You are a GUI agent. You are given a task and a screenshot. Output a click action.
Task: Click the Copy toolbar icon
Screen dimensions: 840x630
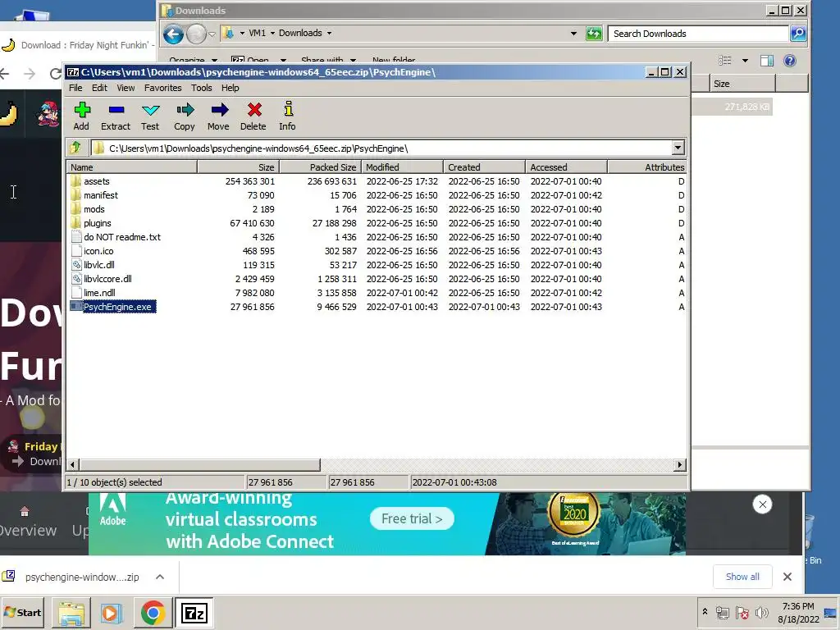pos(185,116)
